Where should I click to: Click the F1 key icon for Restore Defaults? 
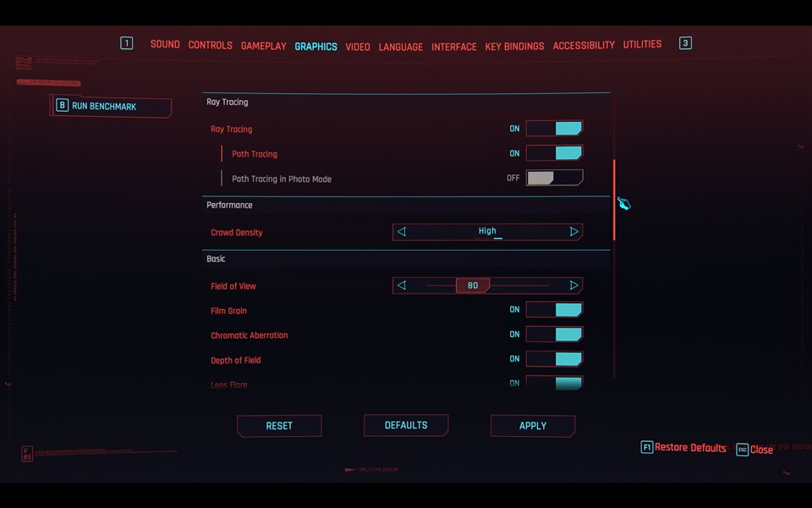tap(646, 448)
